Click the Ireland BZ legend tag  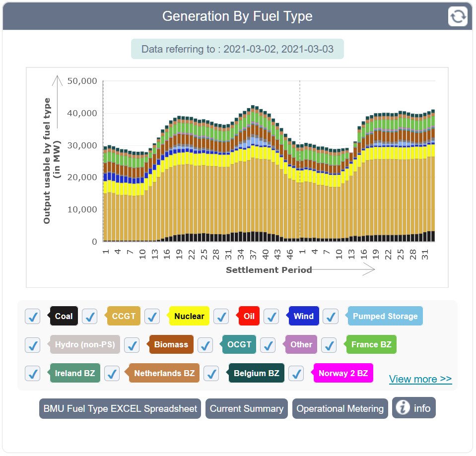click(x=74, y=373)
